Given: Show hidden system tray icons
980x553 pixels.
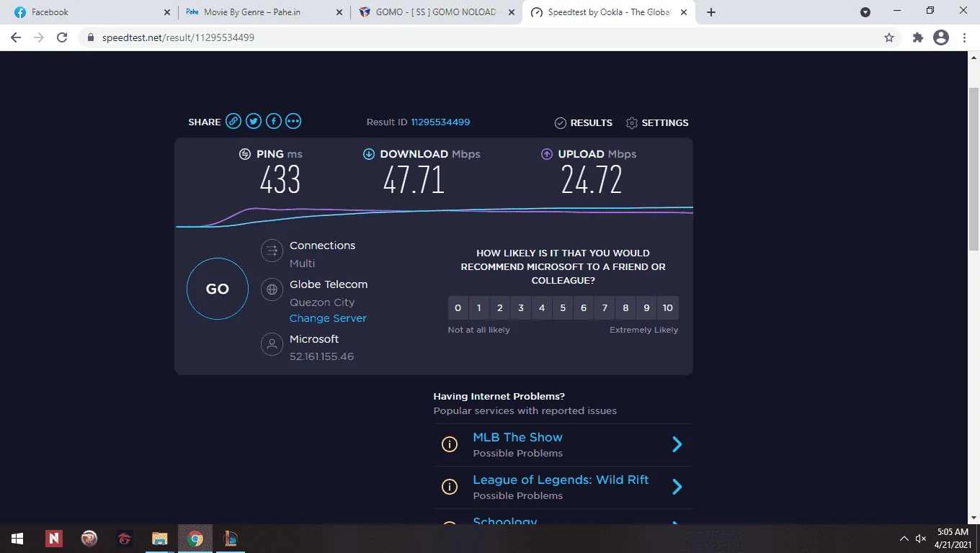Looking at the screenshot, I should (904, 539).
